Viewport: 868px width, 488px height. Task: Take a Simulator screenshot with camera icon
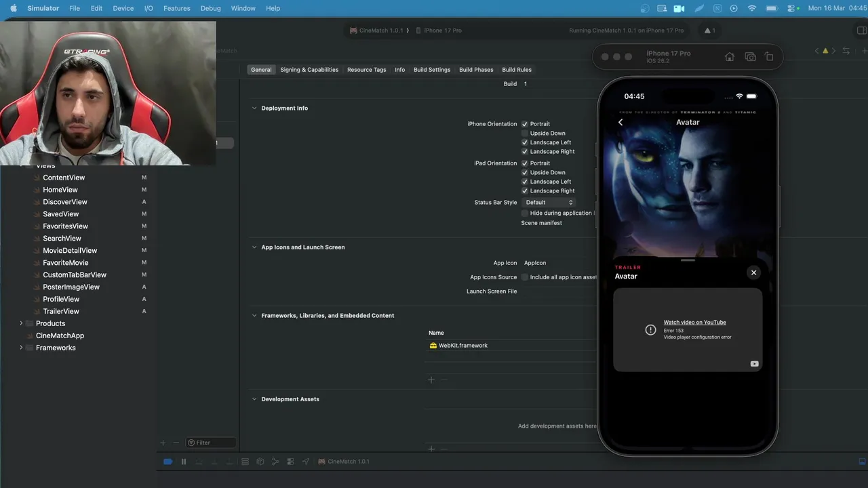[750, 57]
